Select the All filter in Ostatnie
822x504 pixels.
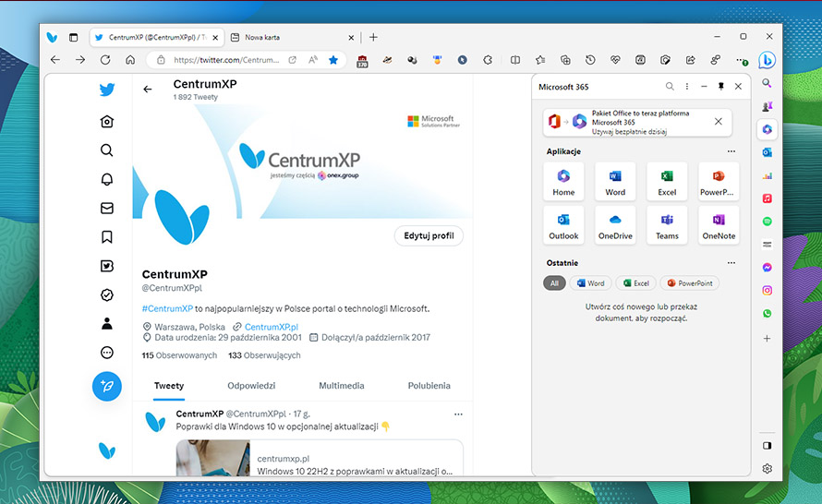click(554, 283)
